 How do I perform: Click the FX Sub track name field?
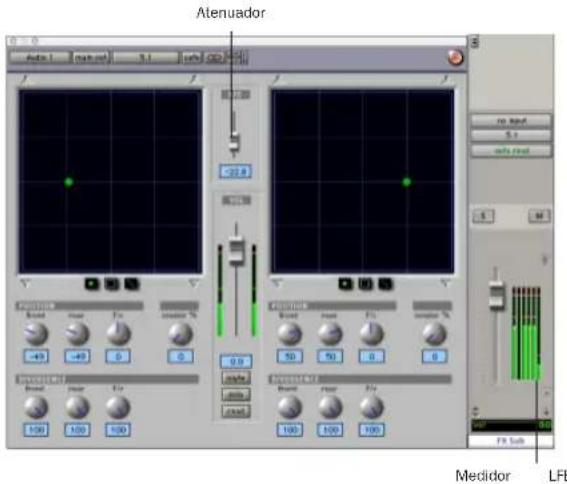click(511, 441)
